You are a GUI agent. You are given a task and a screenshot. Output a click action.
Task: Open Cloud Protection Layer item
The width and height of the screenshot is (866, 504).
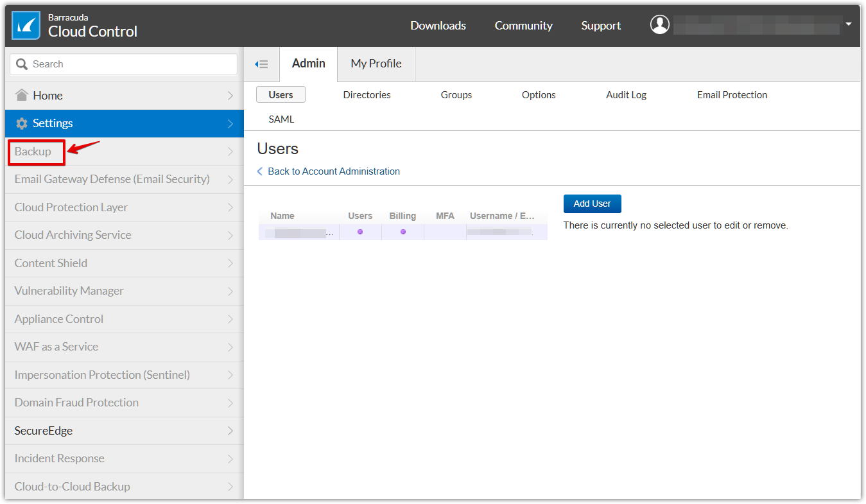click(125, 207)
